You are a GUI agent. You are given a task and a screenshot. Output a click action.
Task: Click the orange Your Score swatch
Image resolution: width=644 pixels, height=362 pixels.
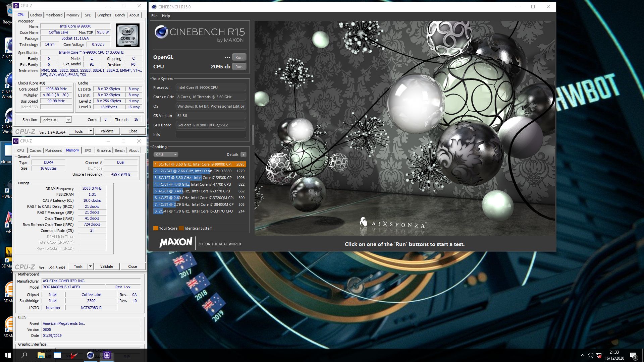coord(156,228)
